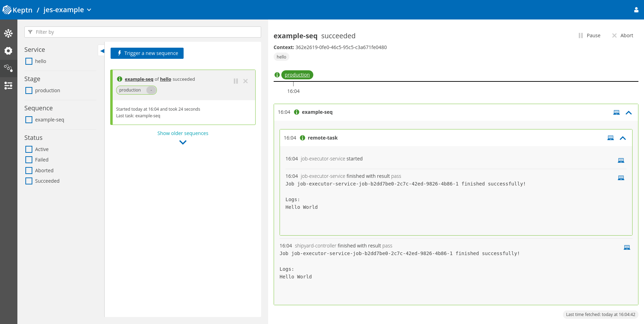Collapse the remote-task panel

(x=623, y=138)
